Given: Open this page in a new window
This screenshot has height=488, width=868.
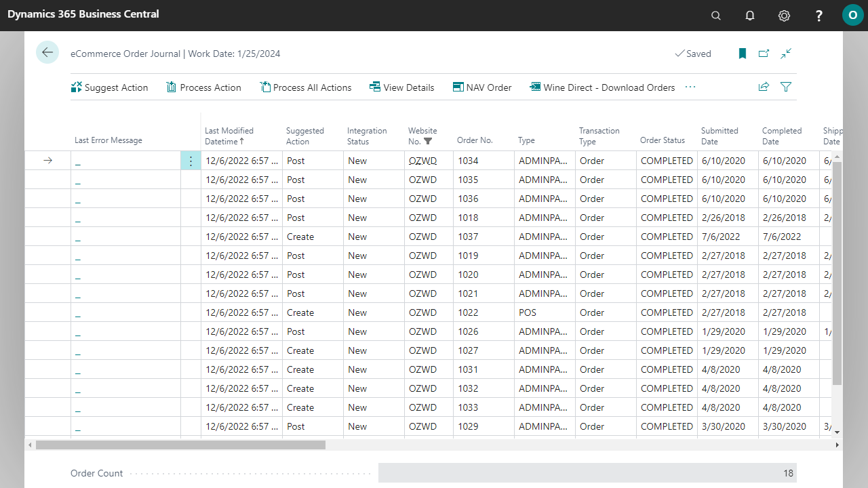Looking at the screenshot, I should 764,54.
